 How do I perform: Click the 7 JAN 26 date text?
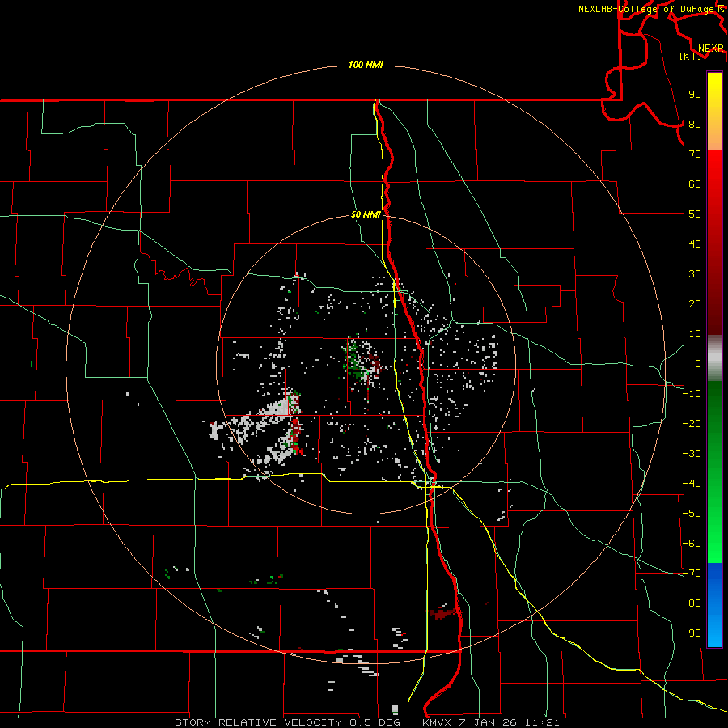[x=489, y=722]
